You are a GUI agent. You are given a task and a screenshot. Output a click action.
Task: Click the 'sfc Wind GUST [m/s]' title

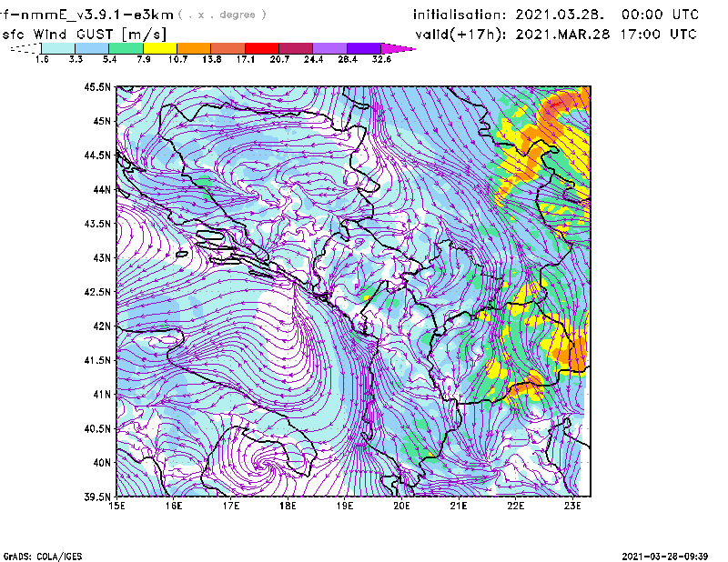coord(84,34)
